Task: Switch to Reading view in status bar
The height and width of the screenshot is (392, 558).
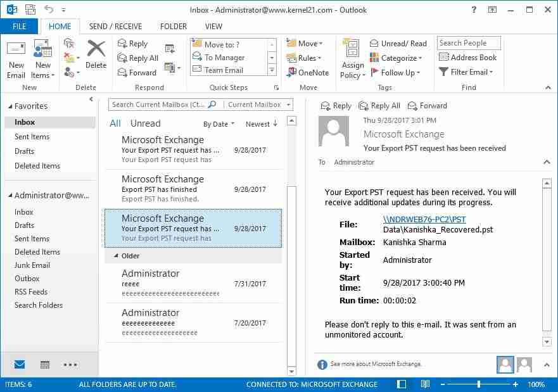Action: (x=425, y=384)
